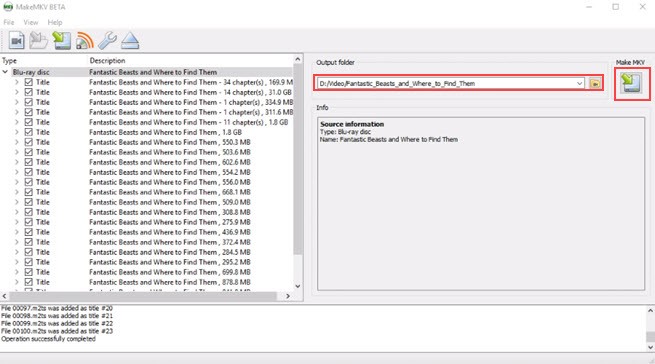Image resolution: width=655 pixels, height=364 pixels.
Task: Open the Help menu
Action: [x=55, y=23]
